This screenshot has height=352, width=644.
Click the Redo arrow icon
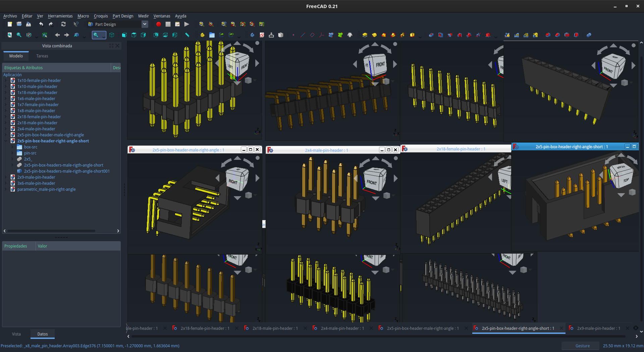(51, 24)
